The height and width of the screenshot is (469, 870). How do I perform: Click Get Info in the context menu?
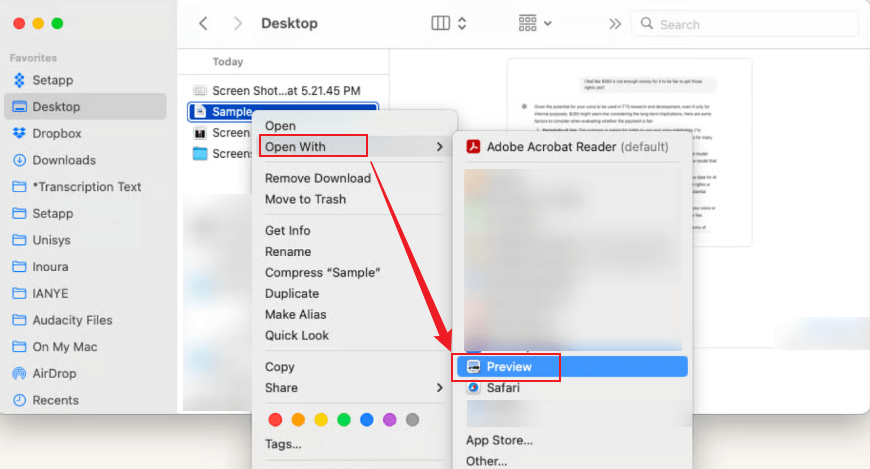(287, 231)
